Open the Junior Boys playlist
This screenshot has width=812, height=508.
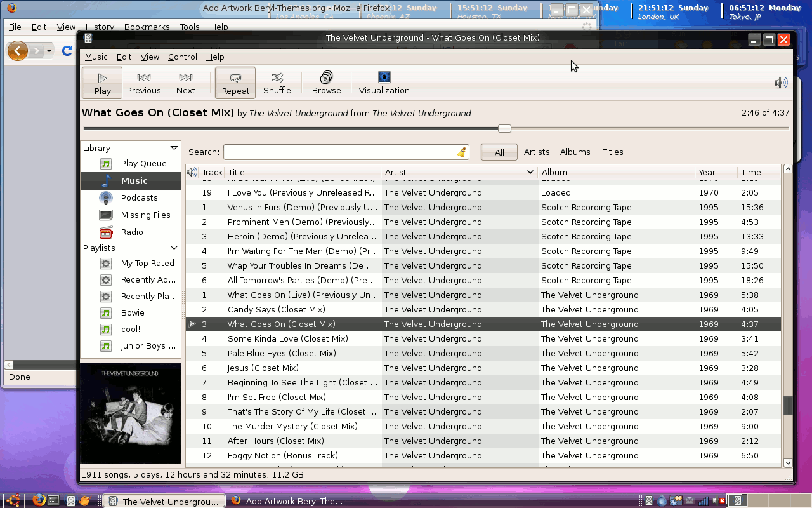[131, 345]
